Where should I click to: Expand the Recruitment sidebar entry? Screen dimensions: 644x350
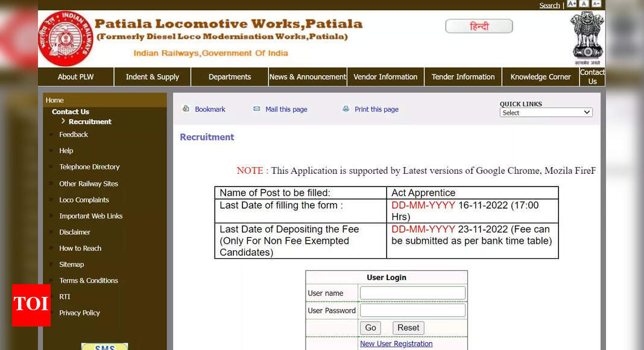pyautogui.click(x=89, y=121)
